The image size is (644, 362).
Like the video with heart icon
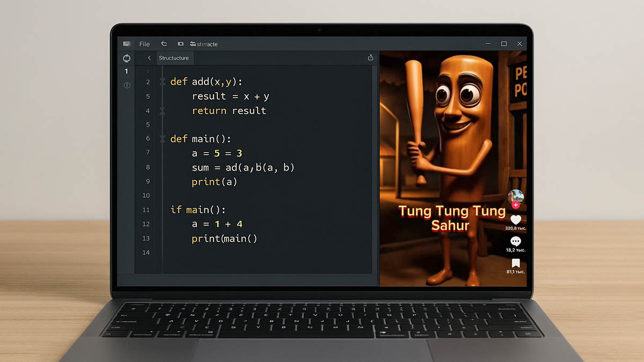click(516, 220)
